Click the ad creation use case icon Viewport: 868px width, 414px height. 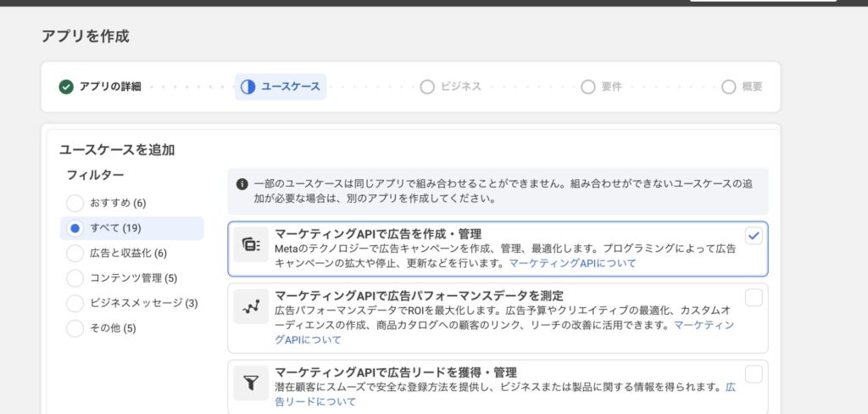pos(251,244)
